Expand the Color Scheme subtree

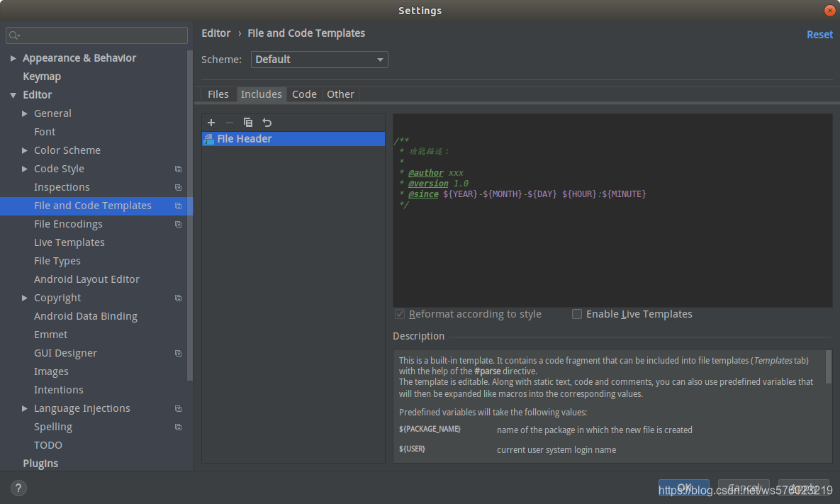tap(25, 150)
